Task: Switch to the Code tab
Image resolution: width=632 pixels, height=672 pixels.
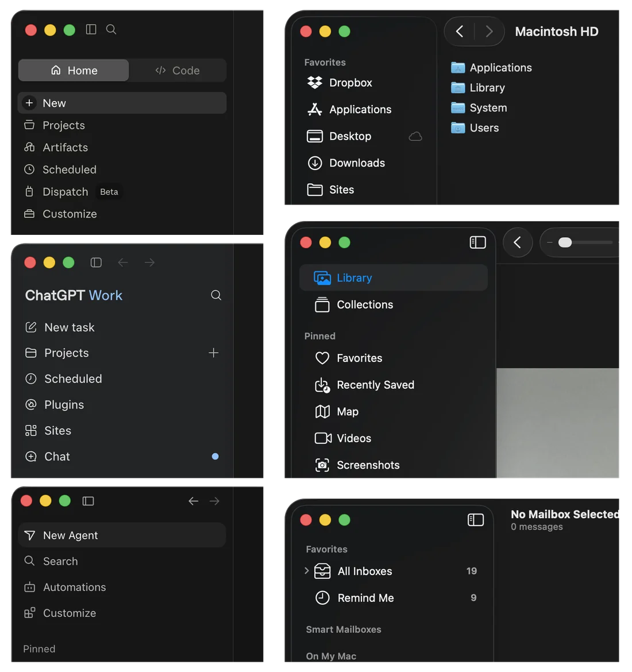Action: 178,70
